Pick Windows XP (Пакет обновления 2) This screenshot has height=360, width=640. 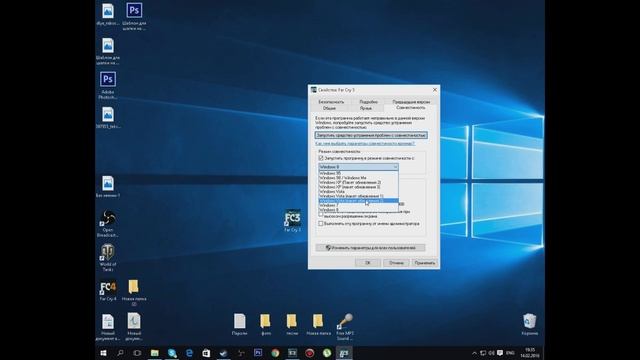point(358,182)
